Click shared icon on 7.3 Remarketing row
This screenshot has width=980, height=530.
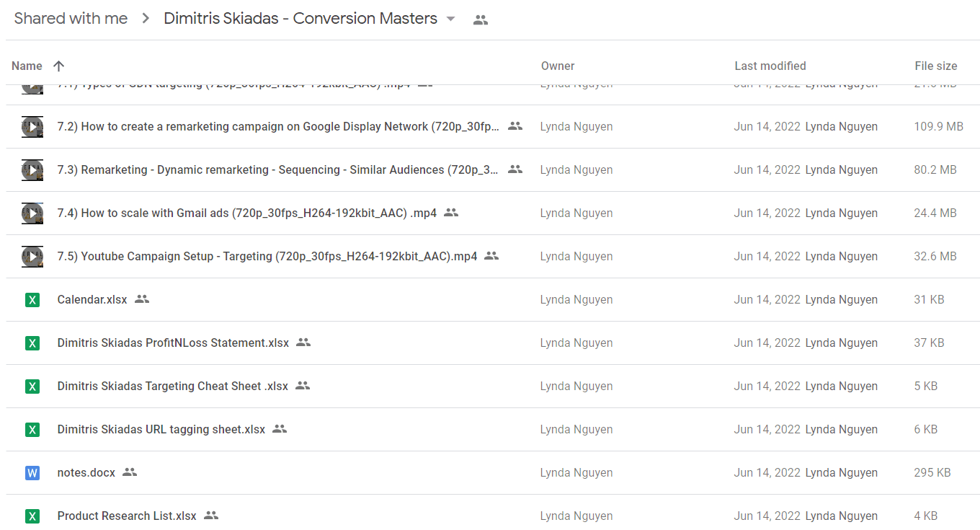click(515, 169)
